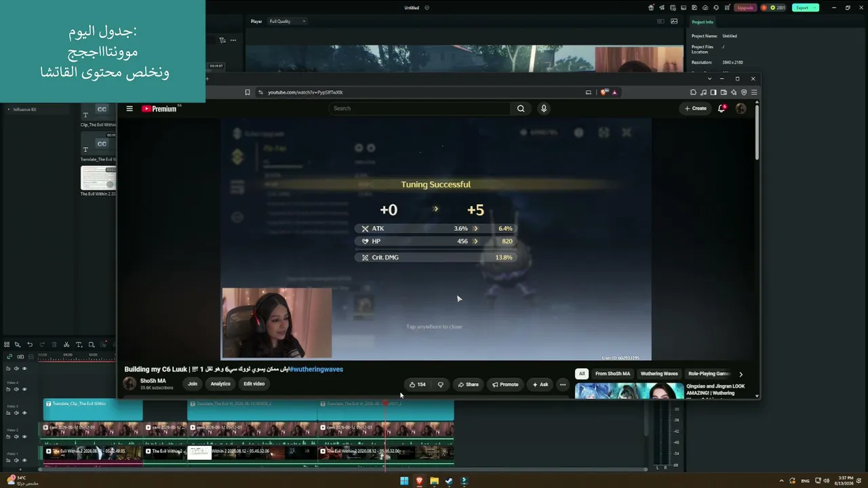
Task: Open channel Analytics button
Action: [x=220, y=384]
